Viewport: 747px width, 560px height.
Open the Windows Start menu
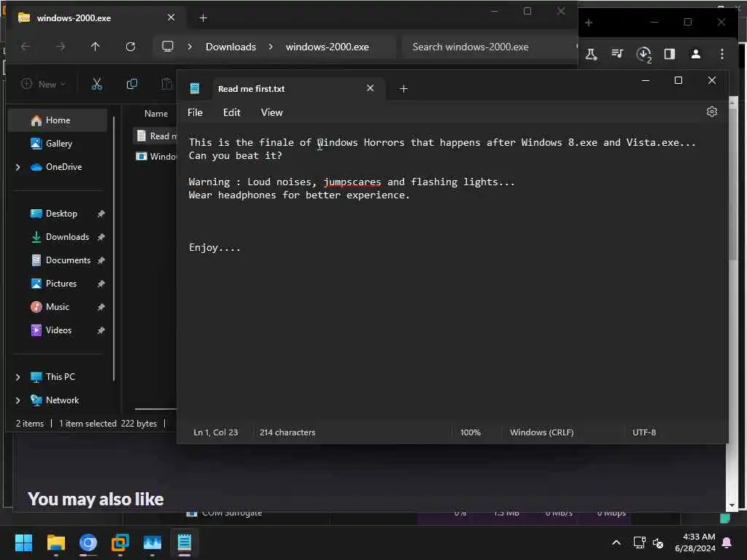tap(23, 542)
